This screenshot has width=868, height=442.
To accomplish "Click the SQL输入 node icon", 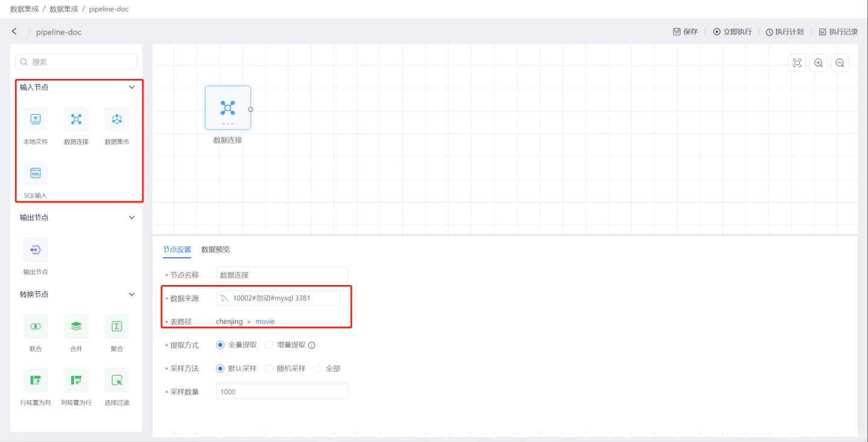I will tap(36, 173).
